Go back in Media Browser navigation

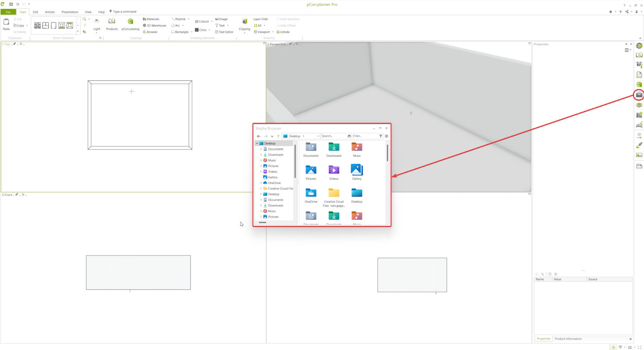(259, 136)
